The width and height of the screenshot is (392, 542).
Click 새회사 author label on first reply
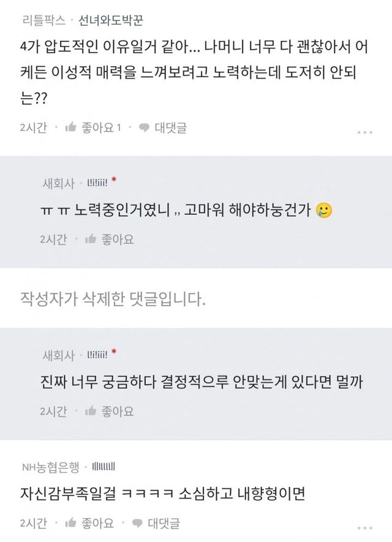[58, 183]
